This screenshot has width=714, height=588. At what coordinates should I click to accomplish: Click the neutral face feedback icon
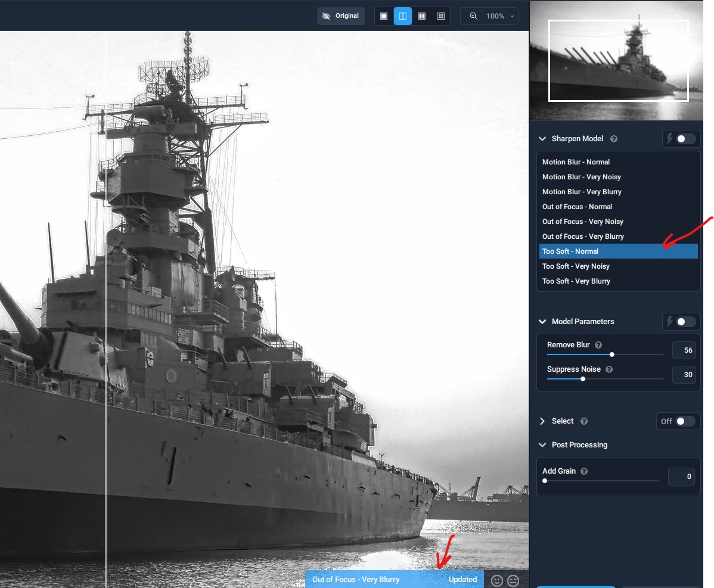point(513,580)
